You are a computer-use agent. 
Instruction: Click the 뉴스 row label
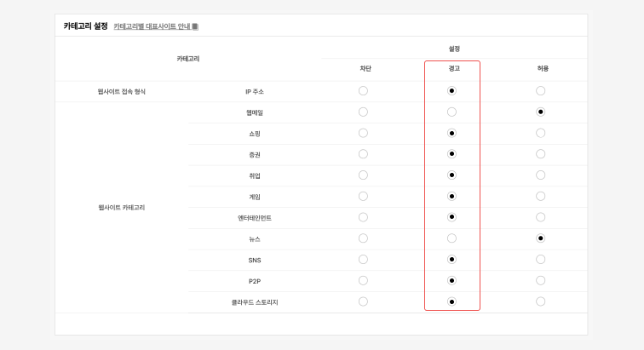click(x=255, y=239)
